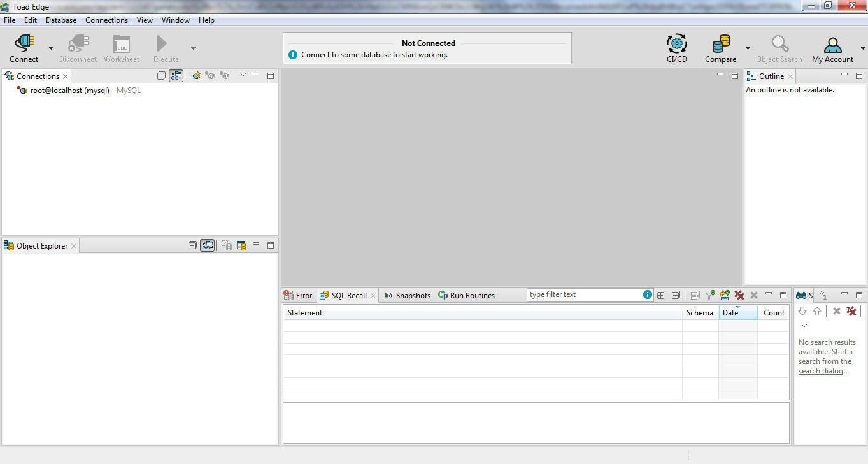Close the Connections tab

click(66, 76)
